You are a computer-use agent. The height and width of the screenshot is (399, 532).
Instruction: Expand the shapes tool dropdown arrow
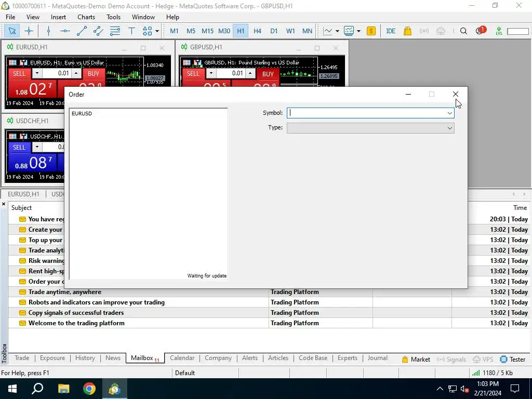click(157, 31)
